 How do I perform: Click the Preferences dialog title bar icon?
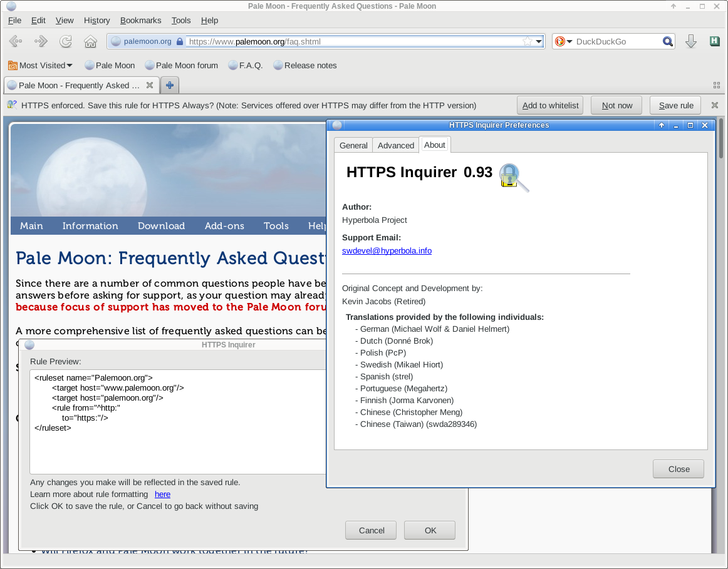[337, 125]
